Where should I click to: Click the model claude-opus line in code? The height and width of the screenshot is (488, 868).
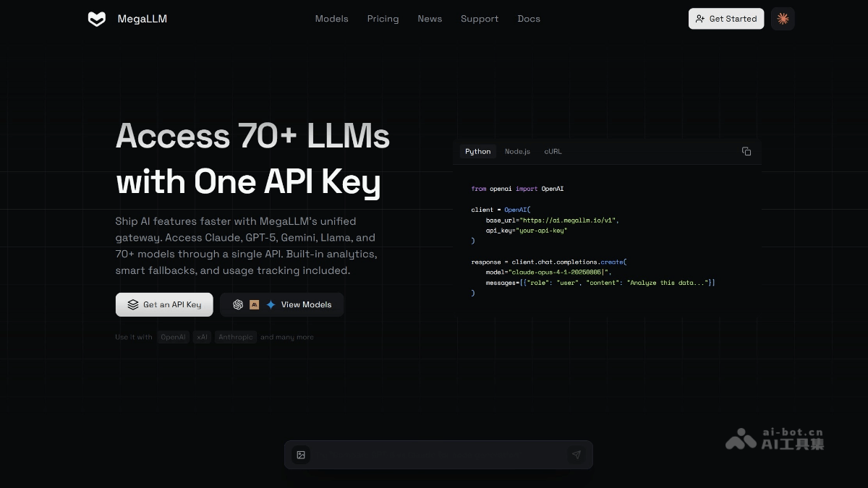(549, 272)
